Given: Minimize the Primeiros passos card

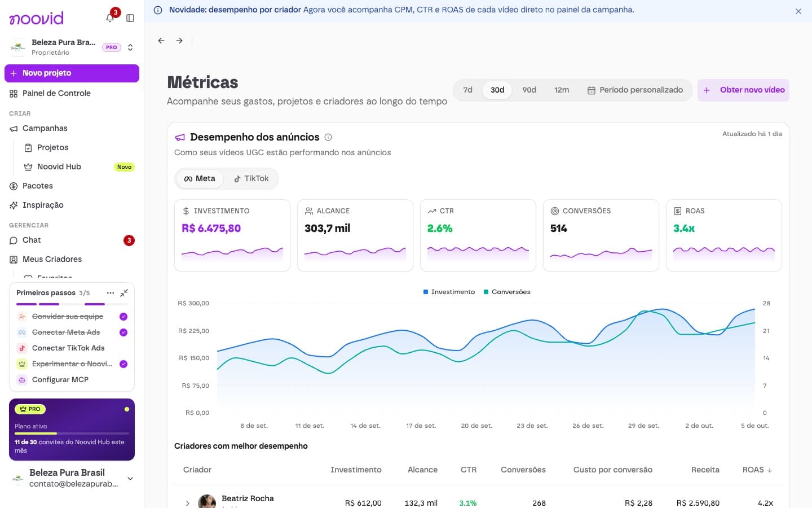Looking at the screenshot, I should (x=124, y=293).
